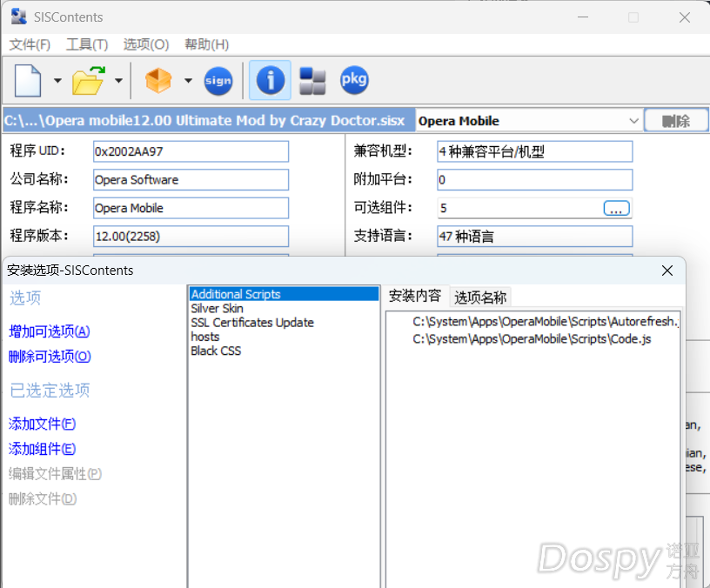This screenshot has height=588, width=710.
Task: Click the new file toolbar icon
Action: [x=28, y=81]
